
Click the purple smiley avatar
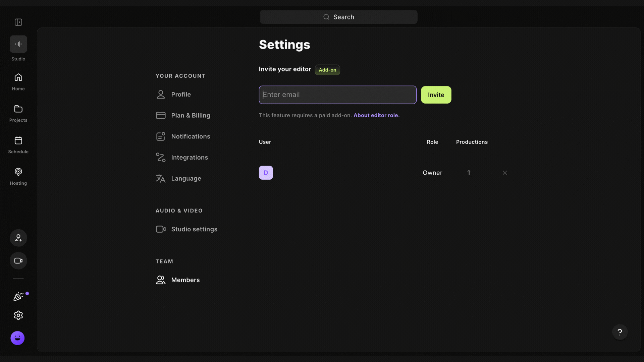[x=17, y=338]
